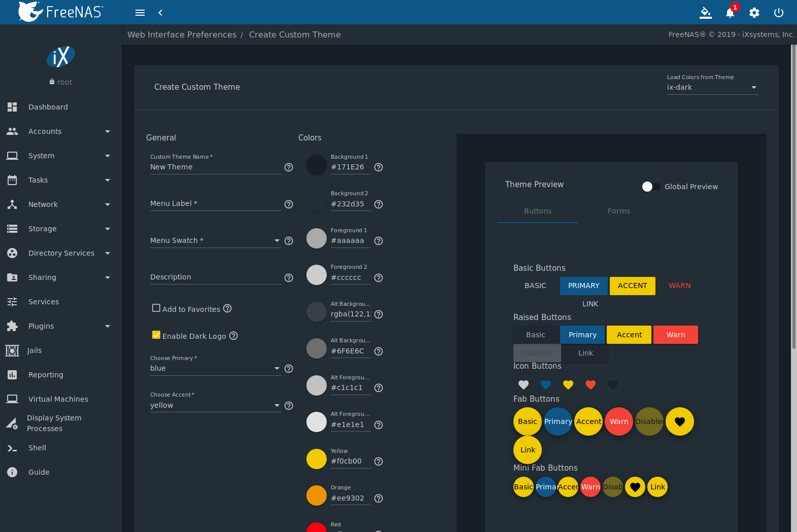Click the raised Accent button
This screenshot has height=532, width=797.
pos(629,335)
